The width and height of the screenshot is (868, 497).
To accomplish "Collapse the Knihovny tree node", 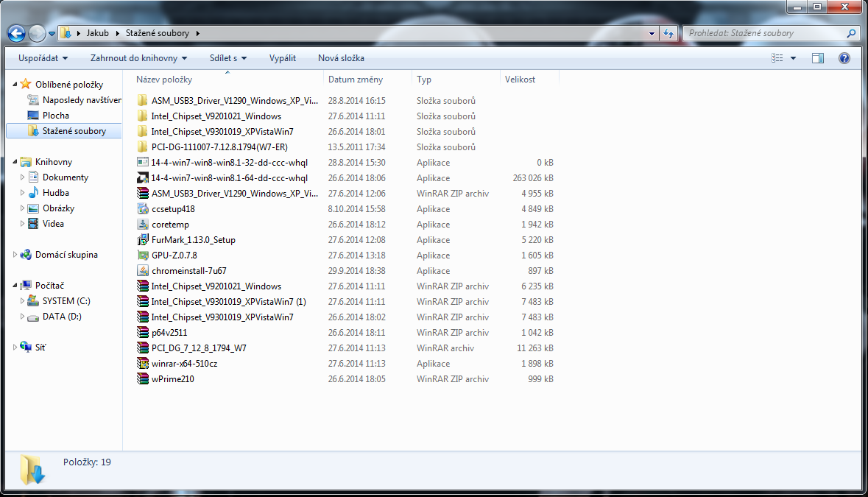I will click(15, 162).
